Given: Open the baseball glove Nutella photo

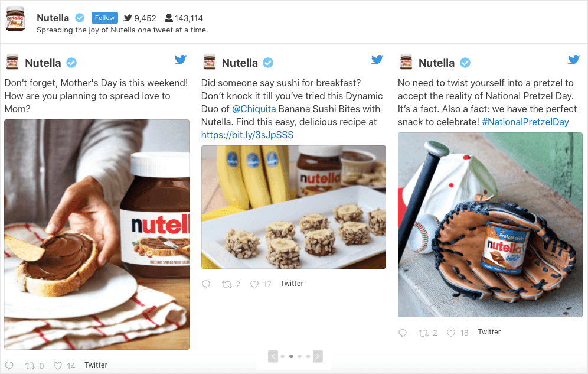Looking at the screenshot, I should tap(490, 225).
